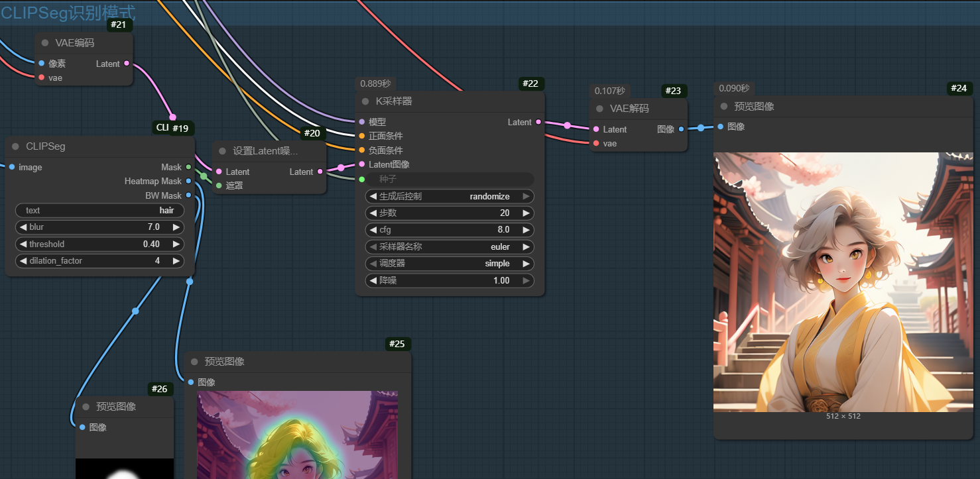Click the threshold 0.40 slider field
Image resolution: width=980 pixels, height=479 pixels.
click(99, 244)
